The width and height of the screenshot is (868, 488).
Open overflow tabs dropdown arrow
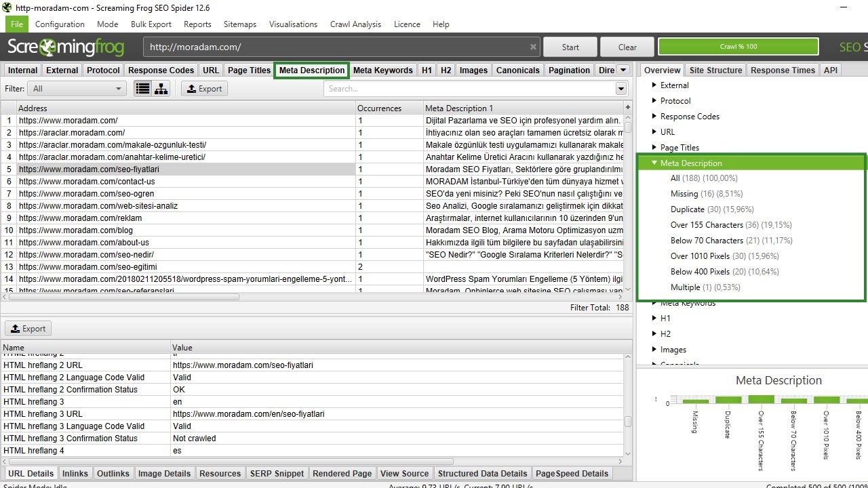pyautogui.click(x=623, y=70)
